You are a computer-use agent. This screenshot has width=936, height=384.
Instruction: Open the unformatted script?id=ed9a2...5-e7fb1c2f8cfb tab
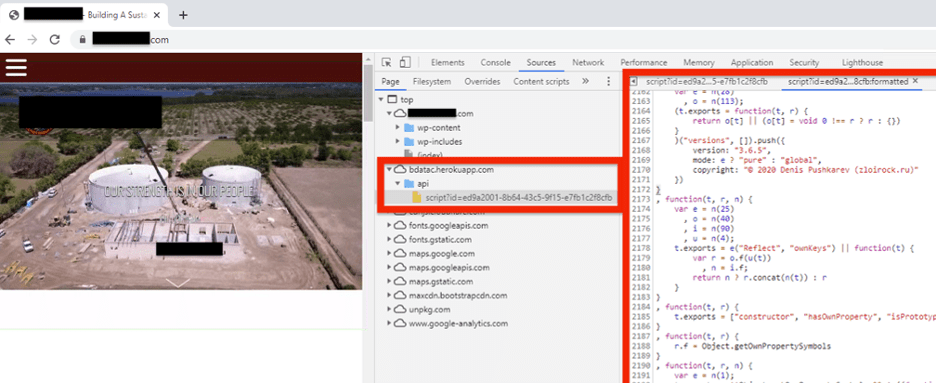coord(707,81)
